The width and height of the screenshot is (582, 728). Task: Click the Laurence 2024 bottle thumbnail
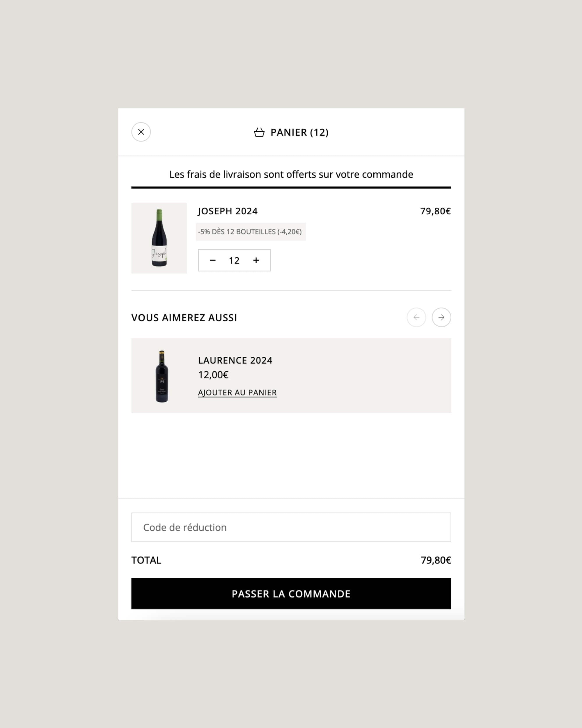pos(162,377)
